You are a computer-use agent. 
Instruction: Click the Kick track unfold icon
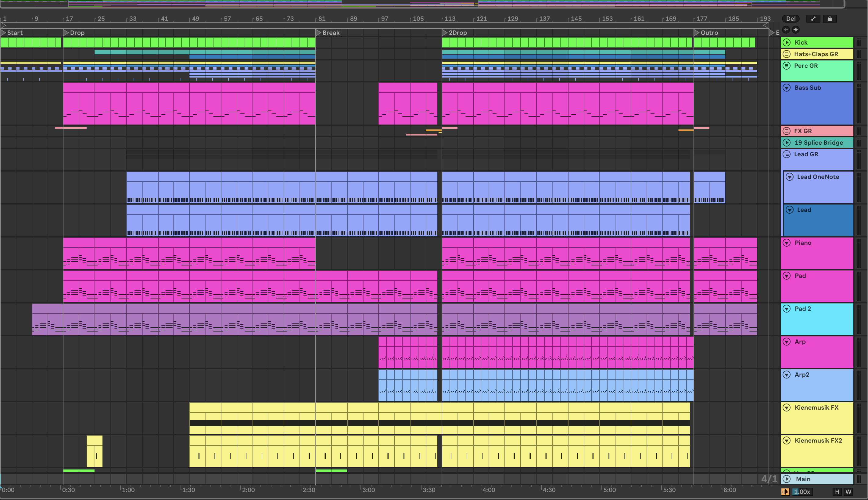pyautogui.click(x=787, y=43)
